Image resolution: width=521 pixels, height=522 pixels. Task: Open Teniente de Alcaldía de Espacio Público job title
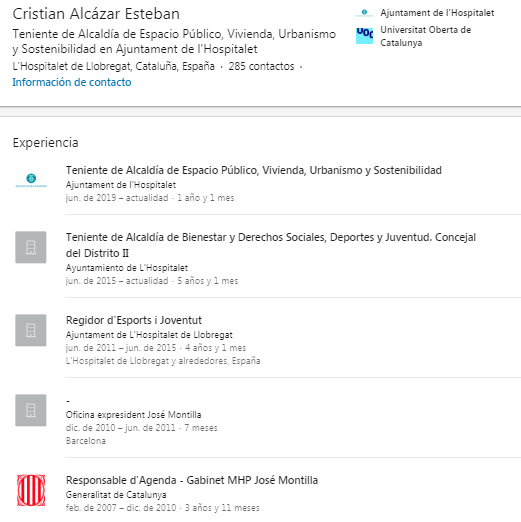pos(254,170)
